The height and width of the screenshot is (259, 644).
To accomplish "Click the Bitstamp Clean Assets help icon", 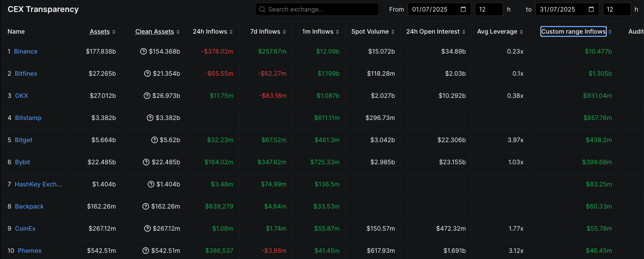I will 150,118.
